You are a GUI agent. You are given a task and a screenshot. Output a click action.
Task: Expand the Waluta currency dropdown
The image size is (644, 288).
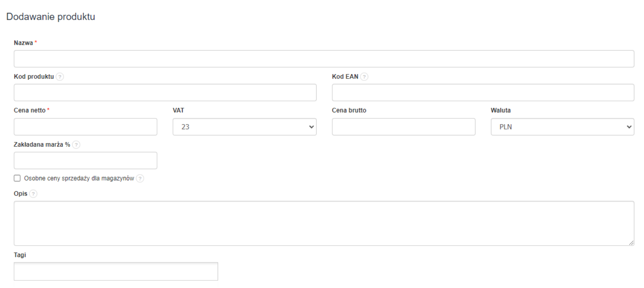(x=562, y=127)
